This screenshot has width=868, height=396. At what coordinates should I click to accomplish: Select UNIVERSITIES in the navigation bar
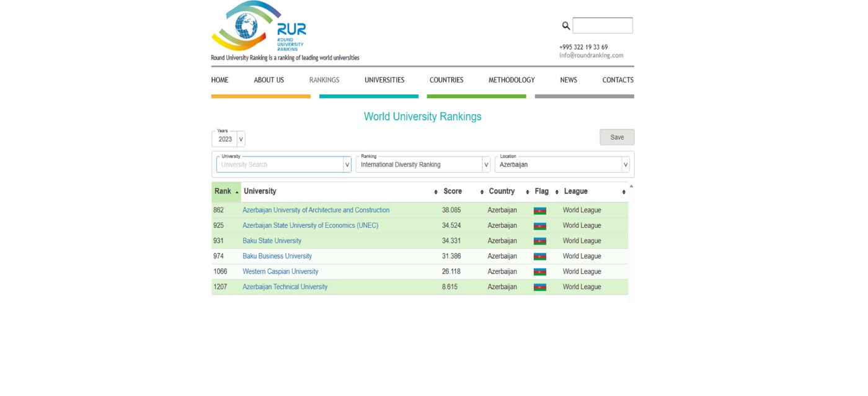pos(384,80)
